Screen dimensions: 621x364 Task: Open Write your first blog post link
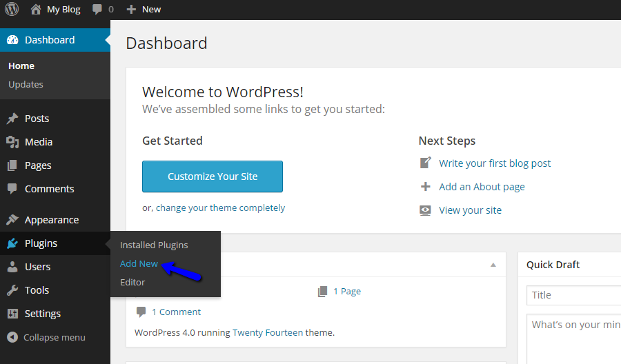pos(495,163)
